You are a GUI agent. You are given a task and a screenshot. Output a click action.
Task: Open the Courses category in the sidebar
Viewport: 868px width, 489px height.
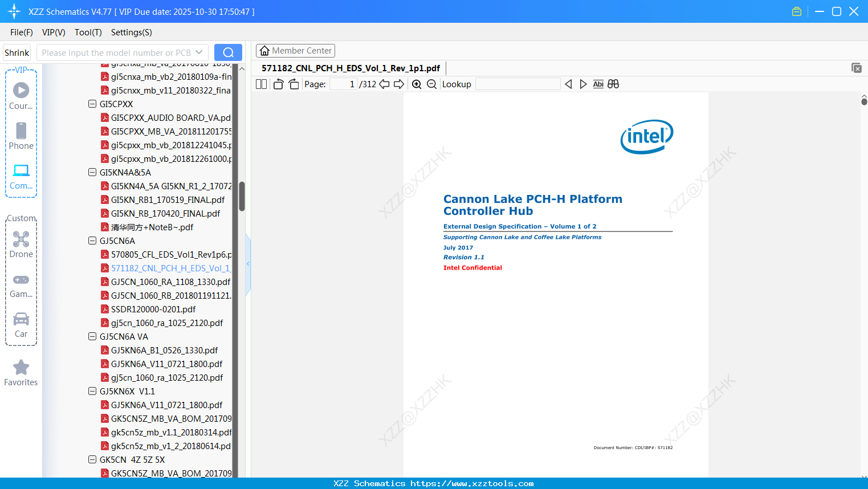pos(21,96)
